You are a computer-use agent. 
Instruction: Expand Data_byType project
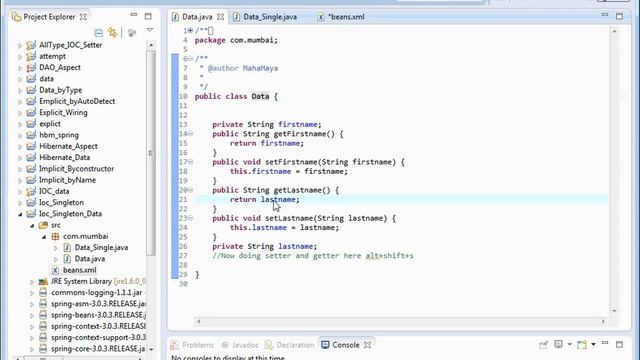click(x=20, y=90)
